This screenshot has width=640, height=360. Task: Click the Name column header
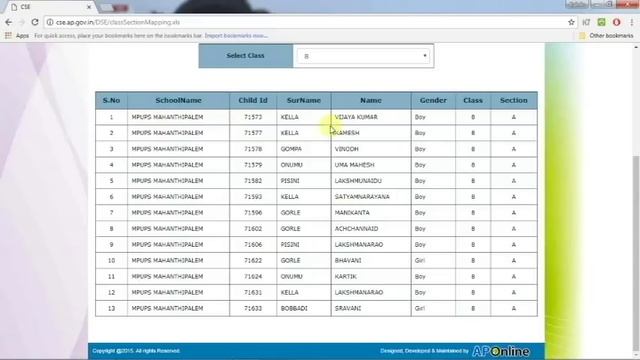click(371, 100)
